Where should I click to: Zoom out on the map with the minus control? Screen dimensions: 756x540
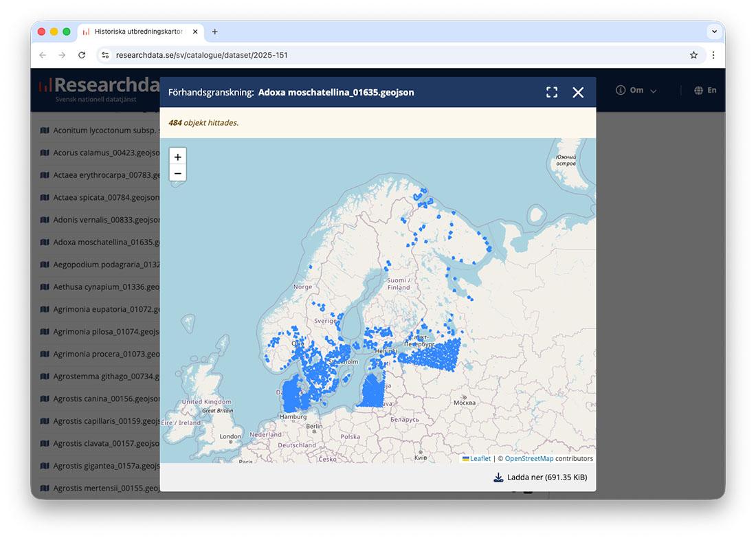click(177, 173)
